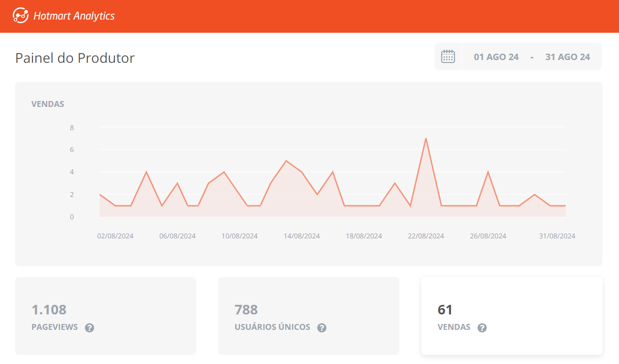Click the 31/08/2024 axis label

coord(557,236)
